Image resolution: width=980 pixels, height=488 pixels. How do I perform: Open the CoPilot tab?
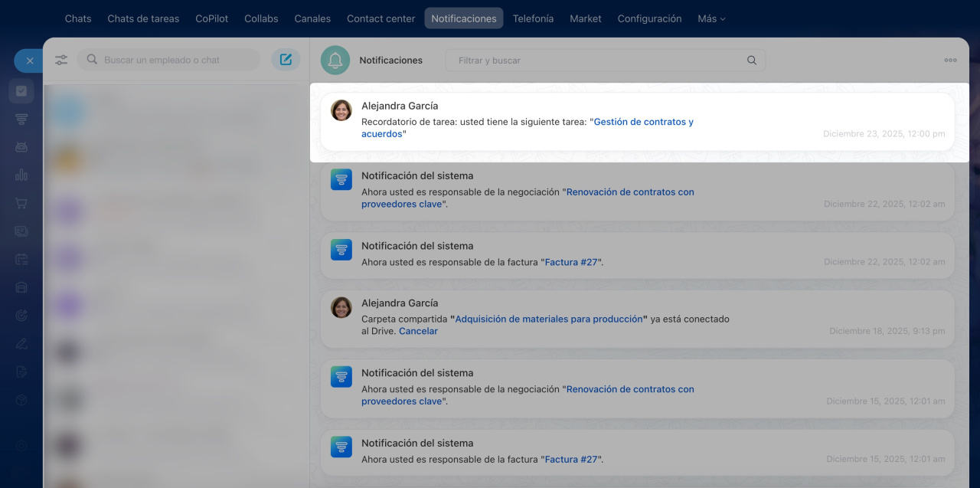click(211, 18)
